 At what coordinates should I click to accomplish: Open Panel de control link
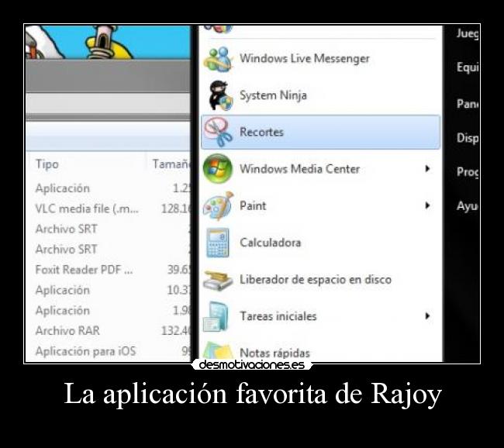click(x=468, y=104)
